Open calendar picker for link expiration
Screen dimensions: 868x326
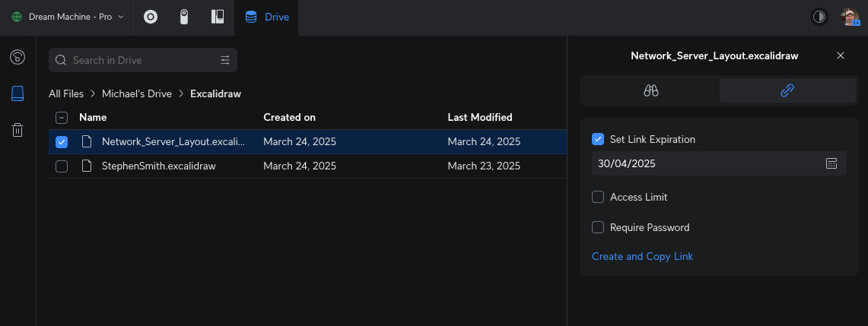point(831,163)
